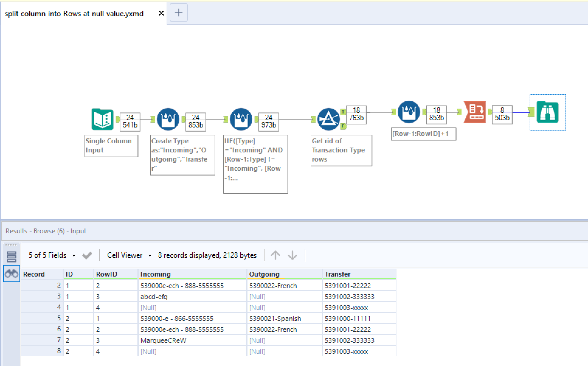588x366 pixels.
Task: Select the MarqueeCReW cell in results
Action: click(x=163, y=340)
